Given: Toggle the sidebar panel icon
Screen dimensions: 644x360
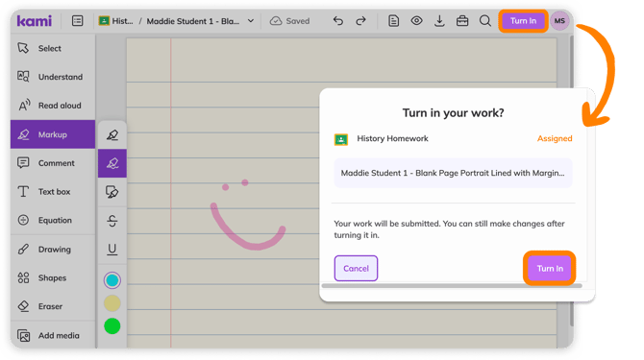Looking at the screenshot, I should point(77,20).
